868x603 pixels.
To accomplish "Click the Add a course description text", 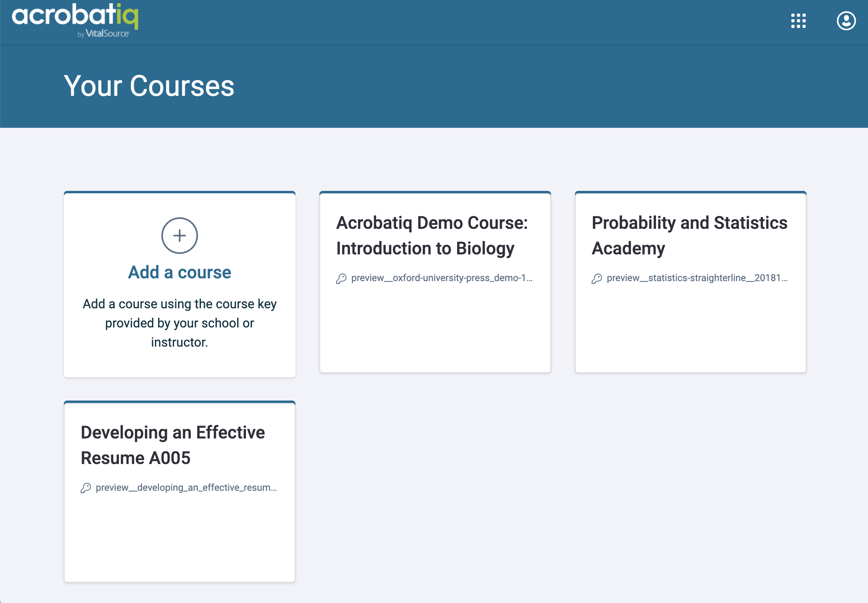I will (x=179, y=323).
